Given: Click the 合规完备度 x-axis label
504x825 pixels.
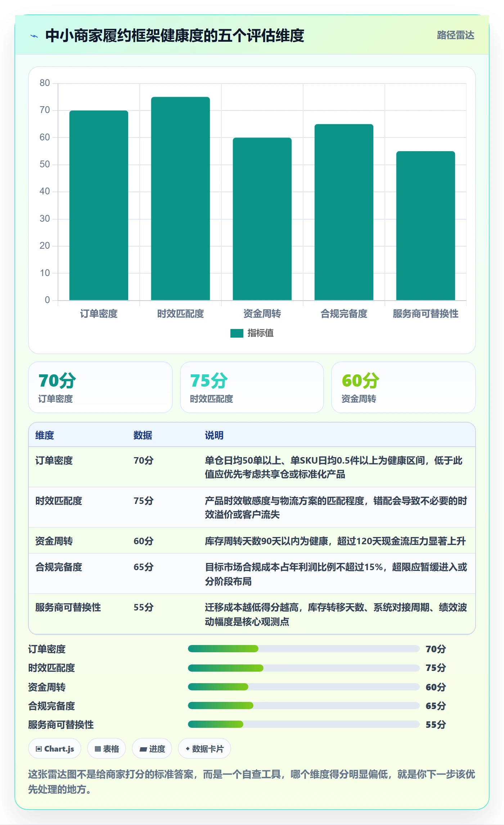Looking at the screenshot, I should click(x=344, y=314).
